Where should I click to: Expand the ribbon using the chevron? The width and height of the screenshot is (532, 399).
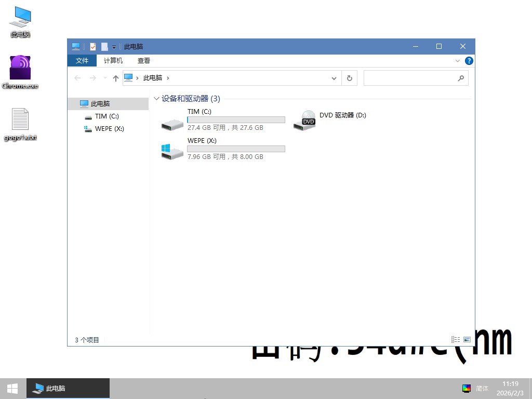click(458, 61)
